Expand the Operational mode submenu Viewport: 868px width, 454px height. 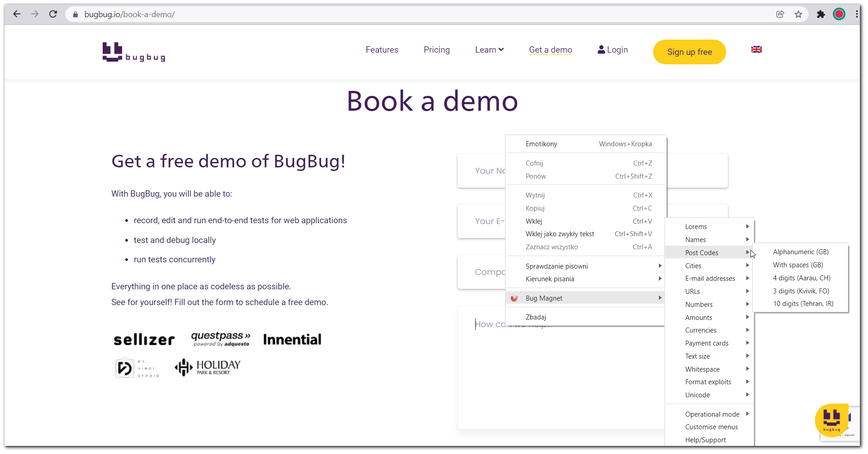709,414
